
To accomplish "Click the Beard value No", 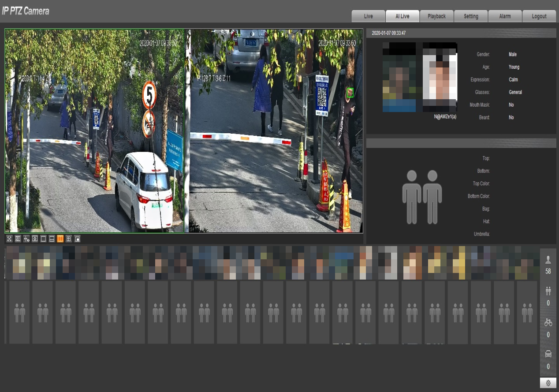I will click(x=511, y=118).
